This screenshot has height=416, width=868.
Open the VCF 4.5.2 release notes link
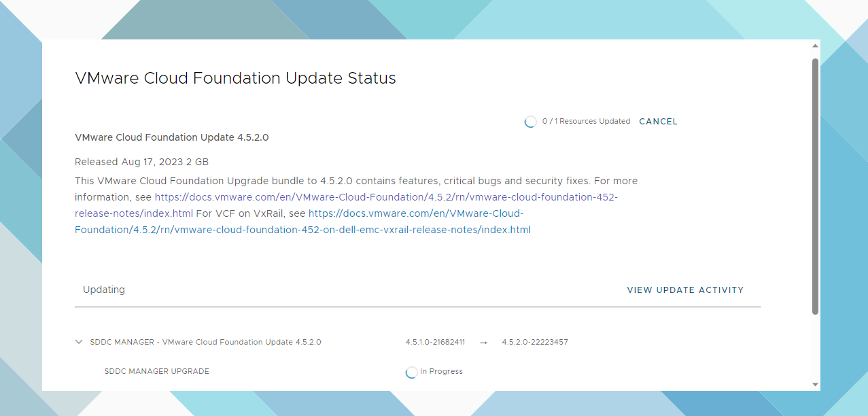pos(386,198)
